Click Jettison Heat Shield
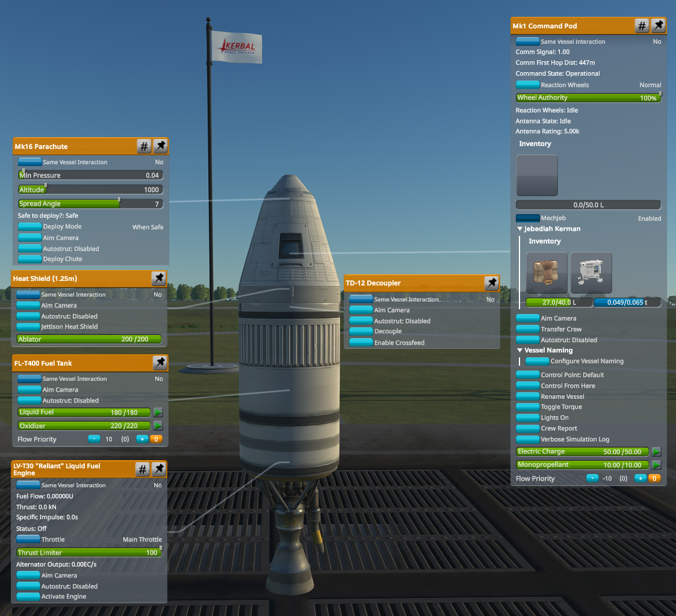 tap(28, 327)
